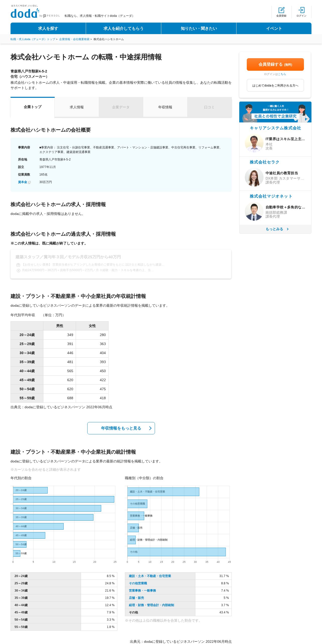Click the yen icon in the past job card
Image resolution: width=322 pixels, height=644 pixels.
pos(18,270)
